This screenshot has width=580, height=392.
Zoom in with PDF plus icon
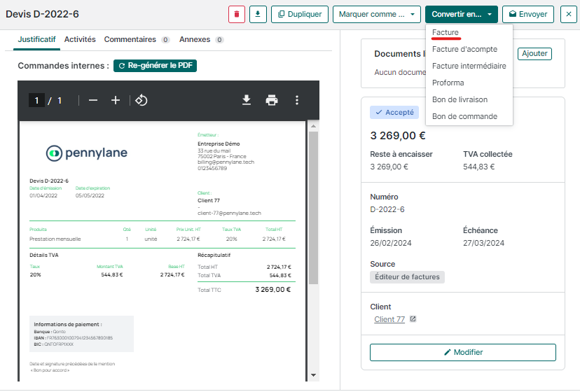[116, 101]
